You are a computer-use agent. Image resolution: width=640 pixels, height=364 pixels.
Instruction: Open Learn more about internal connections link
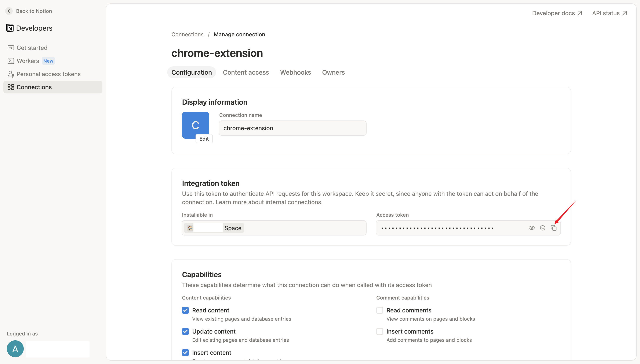(x=269, y=202)
